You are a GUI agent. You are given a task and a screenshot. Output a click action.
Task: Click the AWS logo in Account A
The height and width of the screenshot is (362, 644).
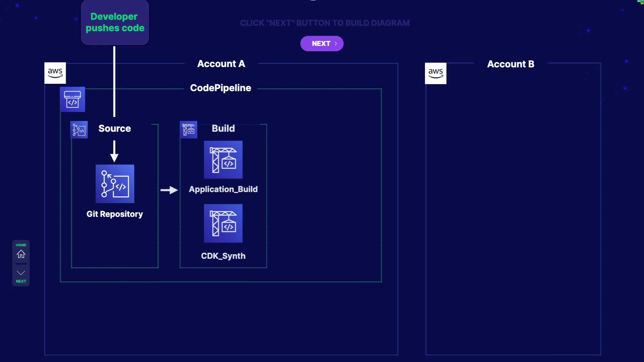tap(55, 73)
